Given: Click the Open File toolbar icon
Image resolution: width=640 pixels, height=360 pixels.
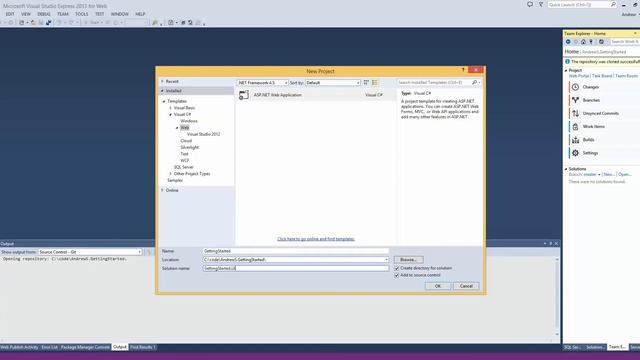Looking at the screenshot, I should tap(33, 23).
